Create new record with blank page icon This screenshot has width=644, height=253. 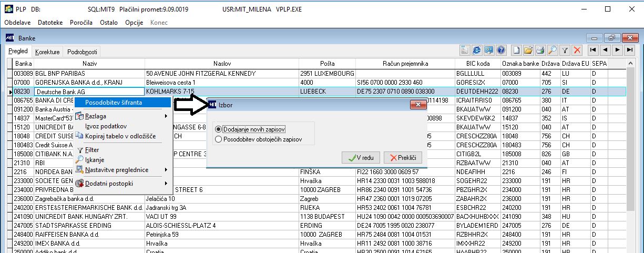tap(516, 50)
